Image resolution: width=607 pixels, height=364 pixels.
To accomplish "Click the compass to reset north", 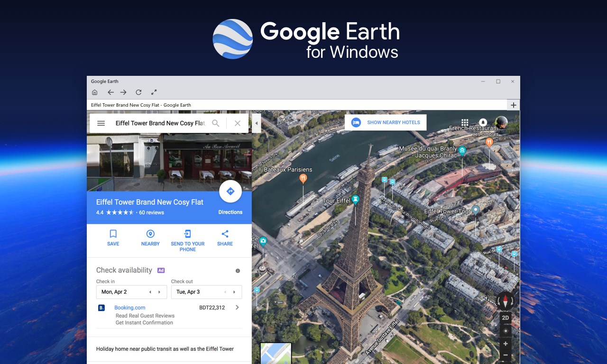I will click(506, 301).
